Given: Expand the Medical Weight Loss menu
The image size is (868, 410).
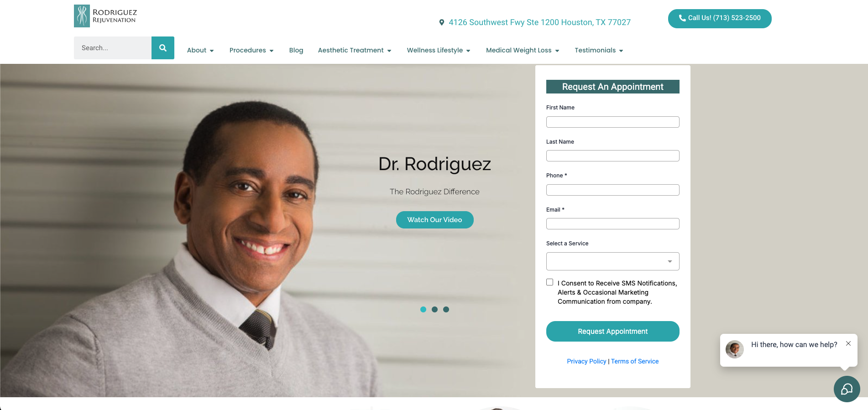Looking at the screenshot, I should (523, 50).
